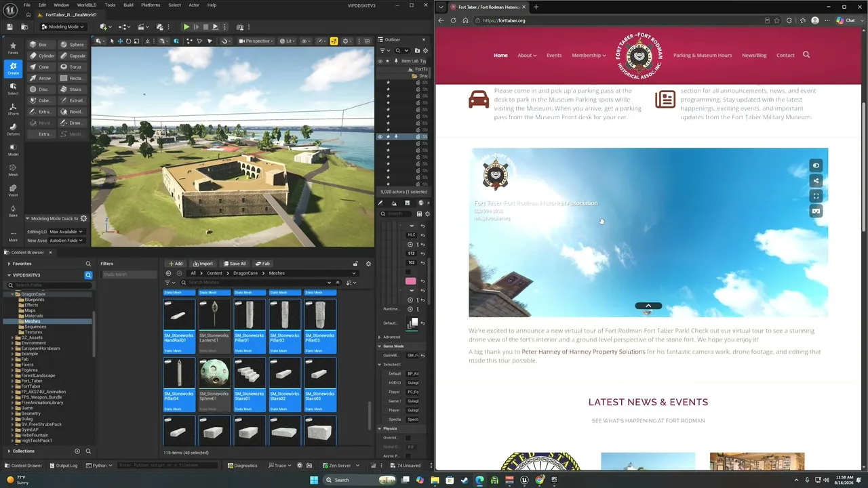Open the site search magnifier on forttaber.org
The image size is (868, 488).
806,55
